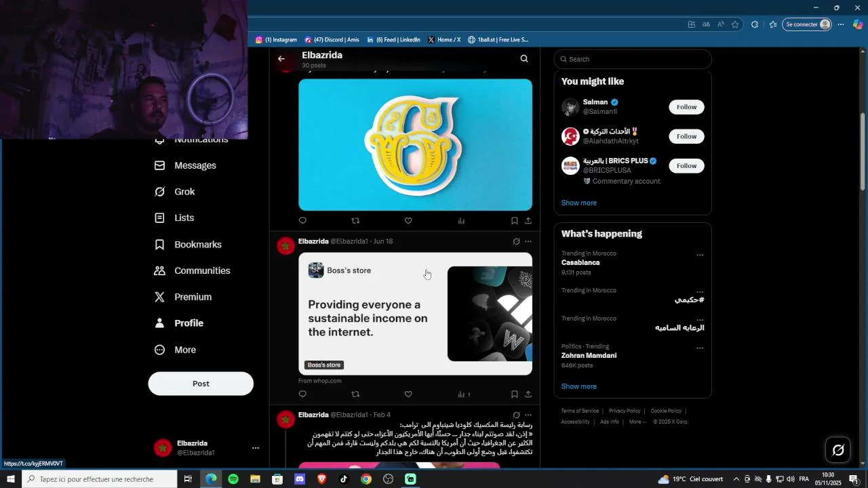Expand more options on the Jun 18 post

click(x=528, y=241)
